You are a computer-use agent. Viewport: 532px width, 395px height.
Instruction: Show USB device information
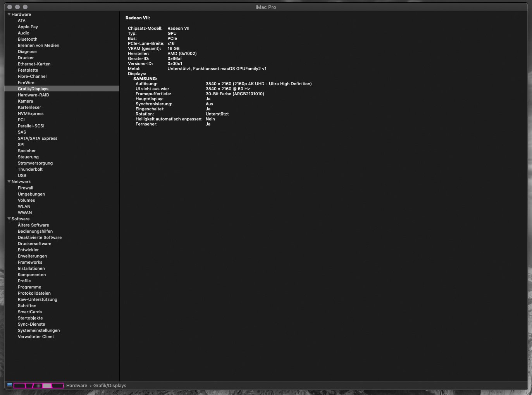(22, 175)
